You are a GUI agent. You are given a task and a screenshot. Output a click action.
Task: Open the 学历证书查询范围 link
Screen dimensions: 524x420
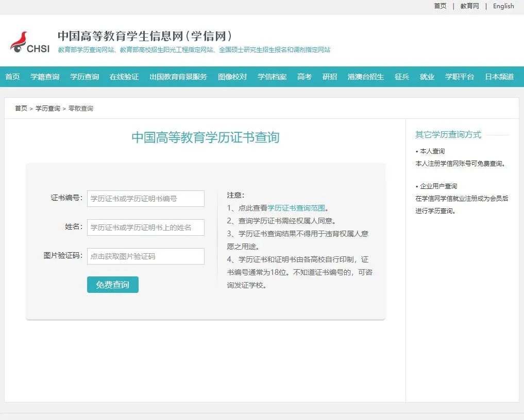(x=296, y=208)
